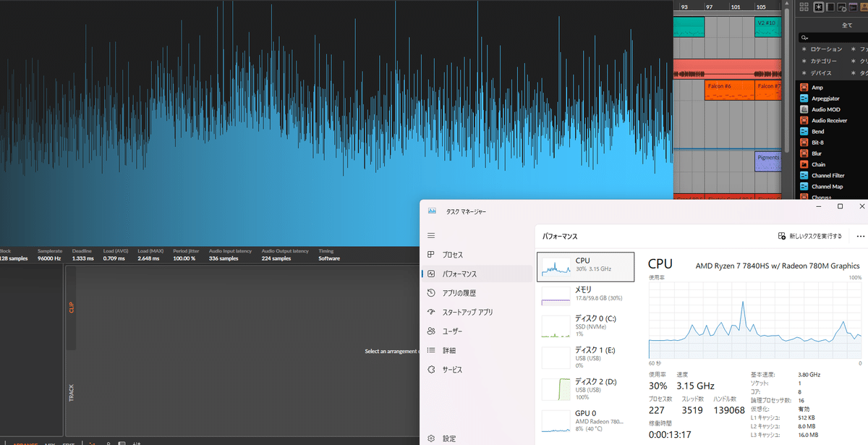Open スタートアップ アプリ in Task Manager

(477, 312)
